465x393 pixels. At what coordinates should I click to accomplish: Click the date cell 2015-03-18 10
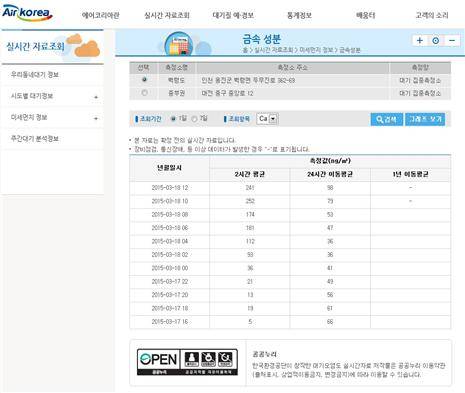[170, 201]
